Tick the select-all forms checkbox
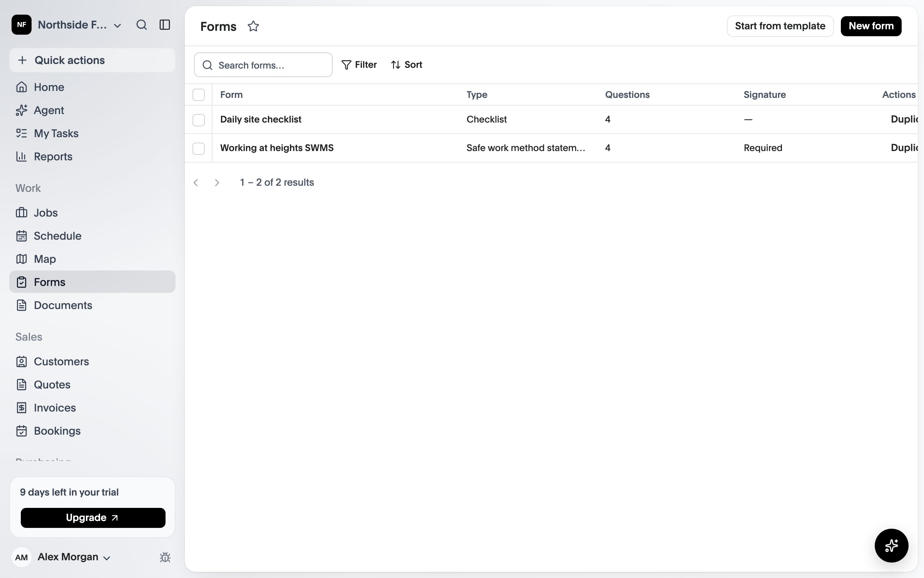The width and height of the screenshot is (924, 578). point(199,95)
